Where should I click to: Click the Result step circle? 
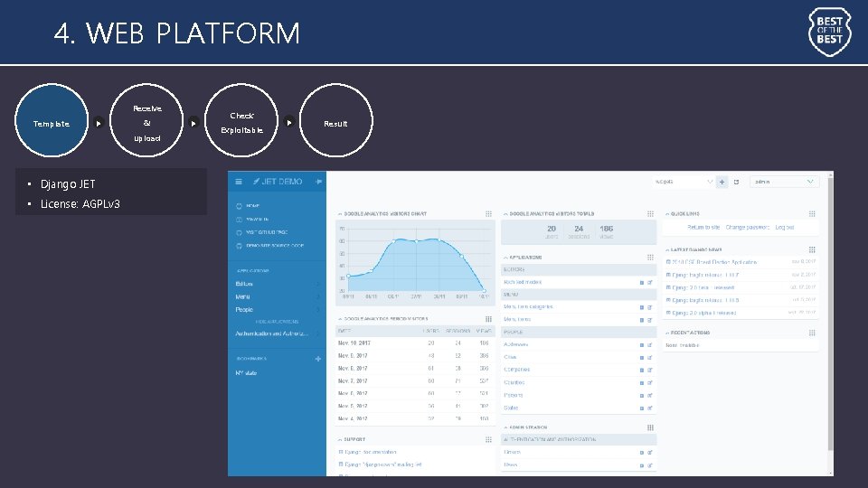[x=336, y=120]
